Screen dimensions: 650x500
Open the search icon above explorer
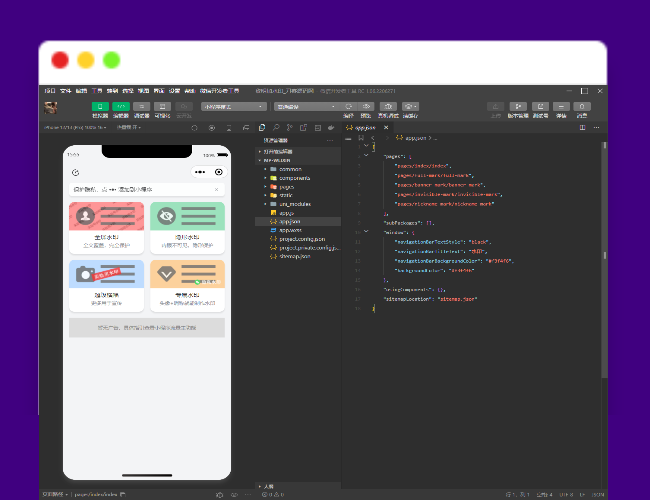tap(275, 128)
